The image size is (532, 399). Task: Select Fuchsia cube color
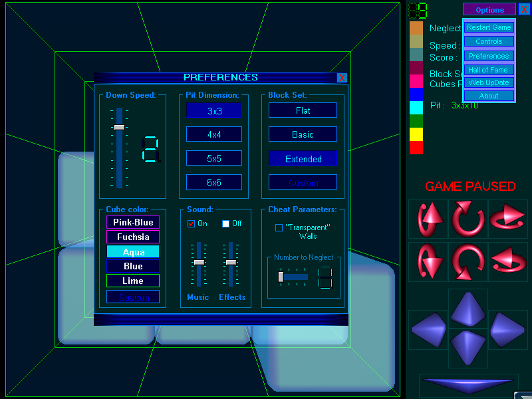(133, 237)
